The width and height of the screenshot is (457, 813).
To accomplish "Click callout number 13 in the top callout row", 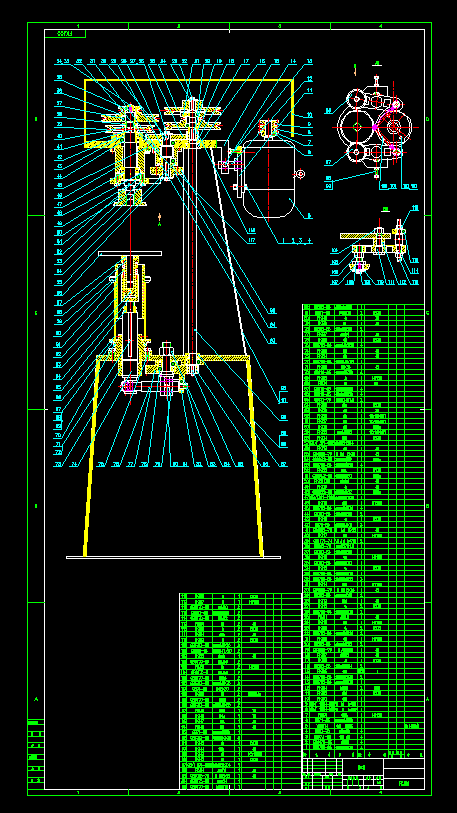I will pyautogui.click(x=309, y=62).
